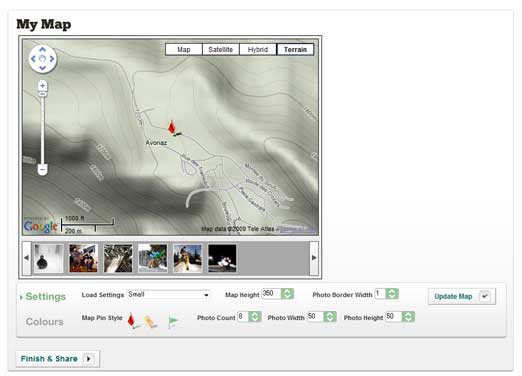Zoom in with the plus button
The width and height of the screenshot is (522, 376).
click(42, 86)
